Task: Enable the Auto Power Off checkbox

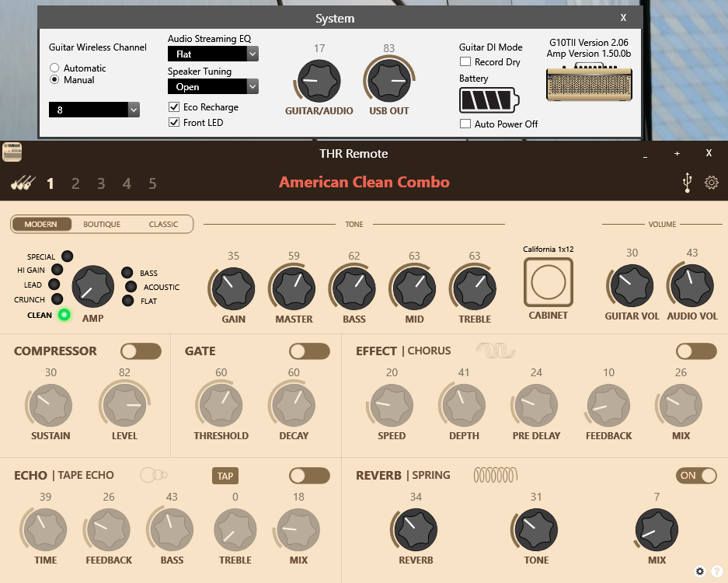Action: click(x=465, y=124)
